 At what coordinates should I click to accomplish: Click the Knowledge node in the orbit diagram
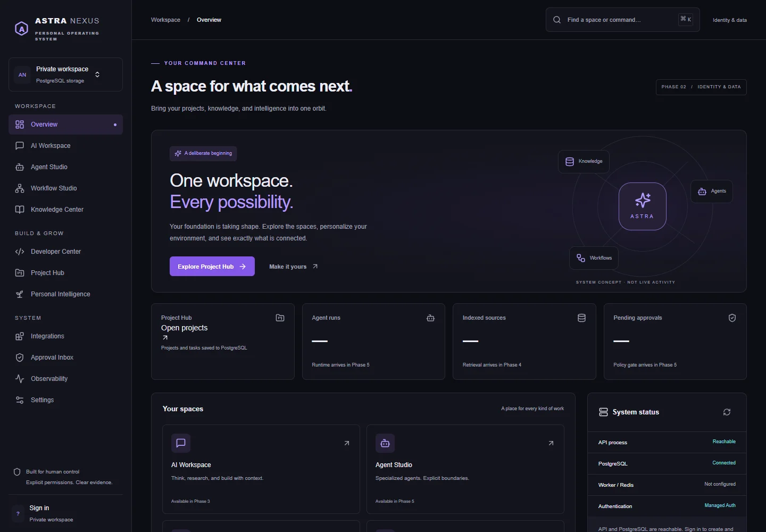click(x=584, y=161)
